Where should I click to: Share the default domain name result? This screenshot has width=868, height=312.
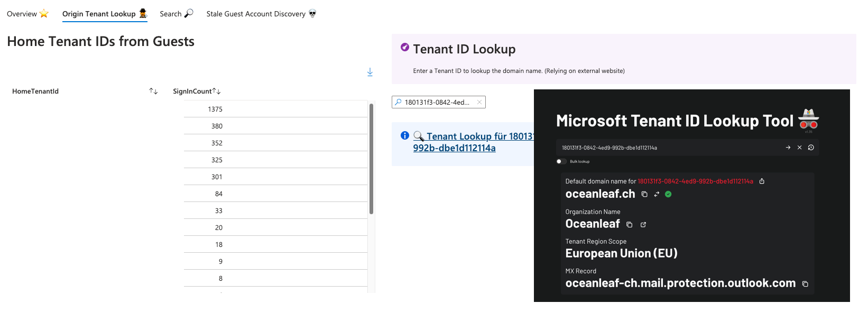(x=762, y=181)
